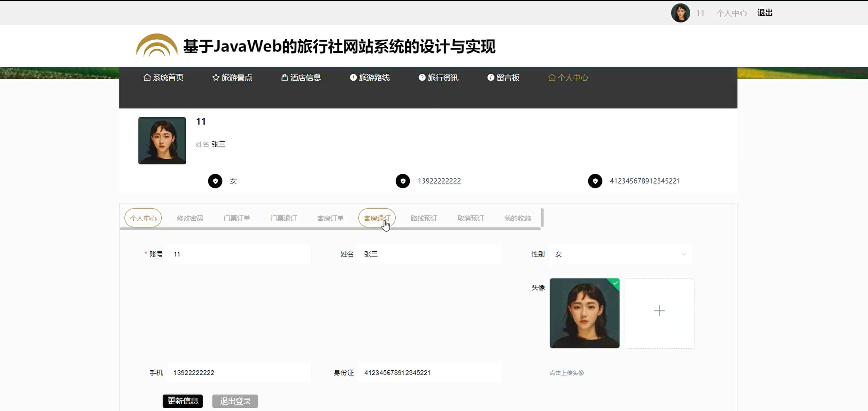This screenshot has height=411, width=868.
Task: Click the question icon beside 旅行资讯
Action: click(x=422, y=77)
